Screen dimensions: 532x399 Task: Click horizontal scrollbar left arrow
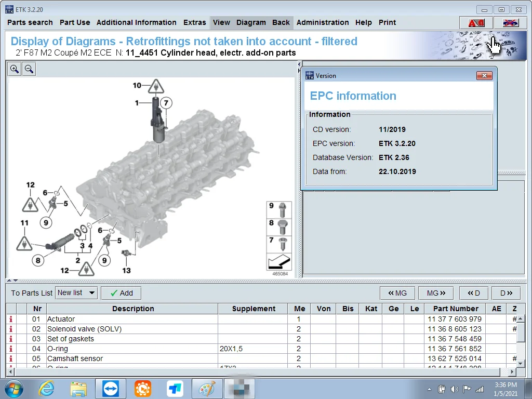[x=10, y=372]
